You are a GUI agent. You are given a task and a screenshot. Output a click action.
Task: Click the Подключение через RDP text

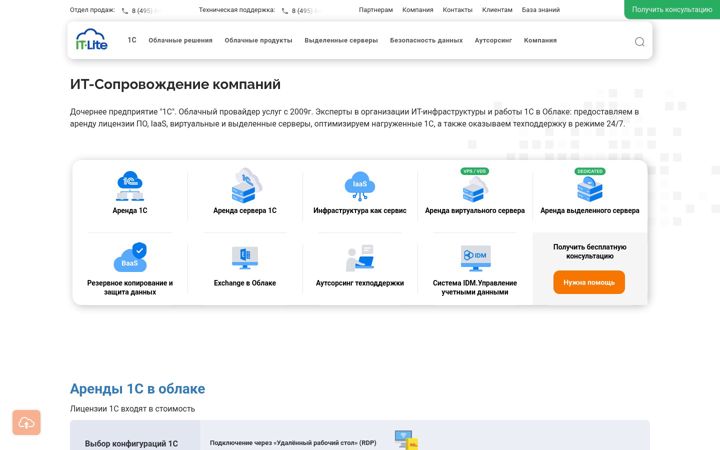[x=293, y=443]
